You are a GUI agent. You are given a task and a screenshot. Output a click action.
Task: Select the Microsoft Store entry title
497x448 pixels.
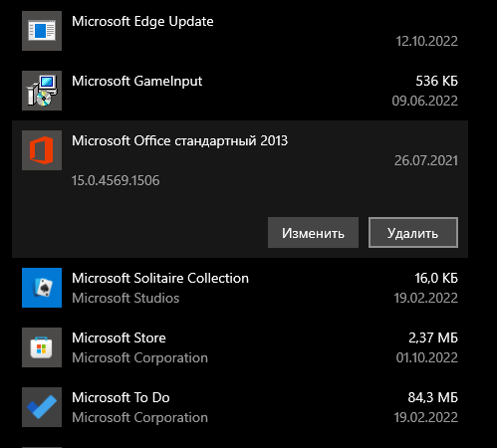[x=119, y=337]
